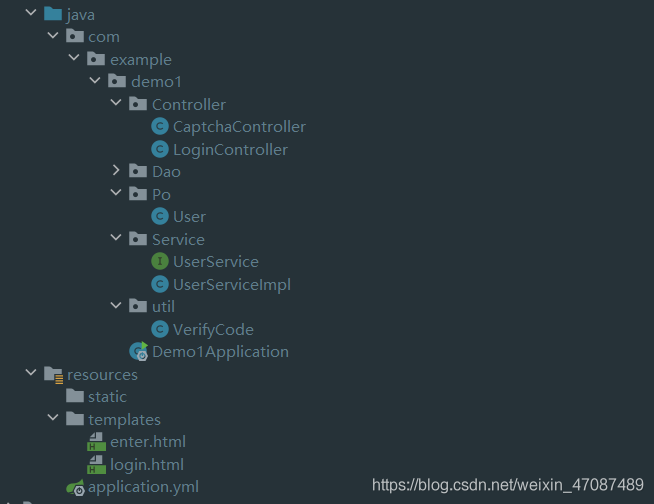
Task: Select the demo1 package
Action: [x=156, y=82]
